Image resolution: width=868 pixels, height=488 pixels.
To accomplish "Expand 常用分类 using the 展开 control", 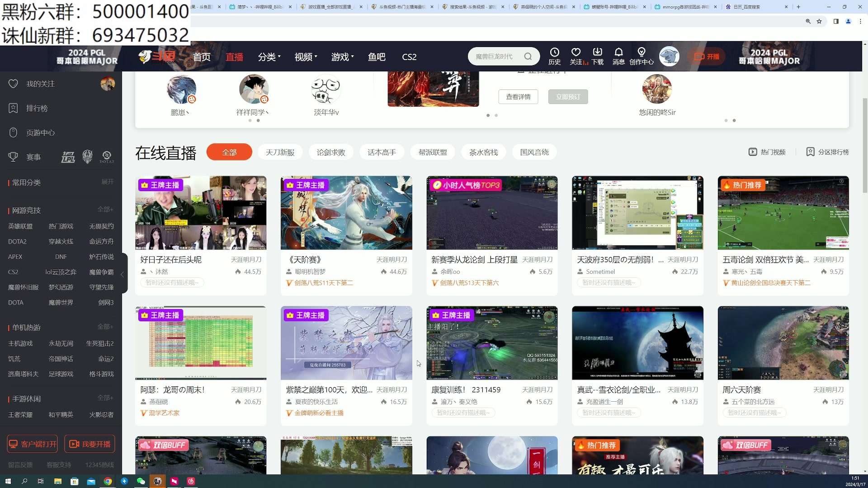I will tap(107, 182).
